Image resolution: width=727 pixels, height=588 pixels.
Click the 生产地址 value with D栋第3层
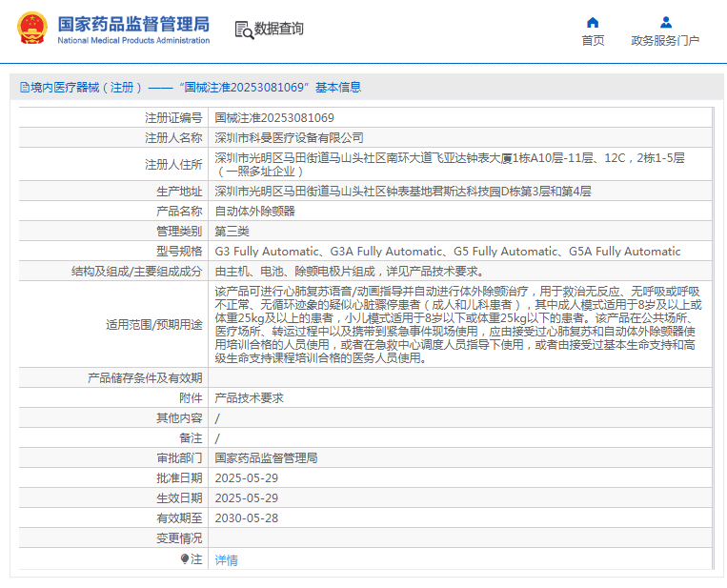point(403,191)
